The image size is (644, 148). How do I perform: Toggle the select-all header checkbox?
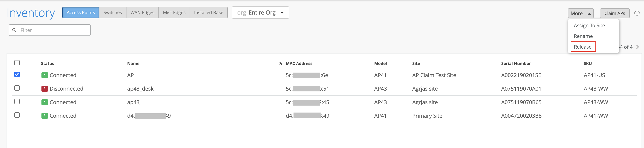pyautogui.click(x=17, y=63)
